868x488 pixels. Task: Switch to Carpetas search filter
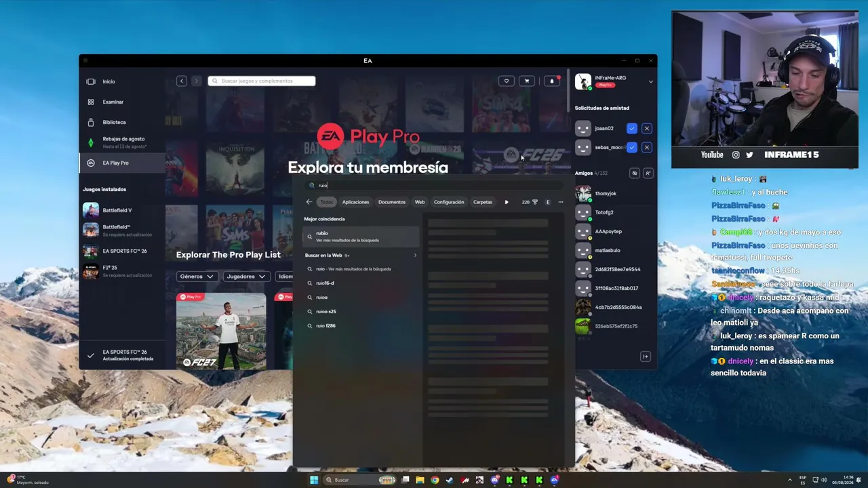[483, 202]
